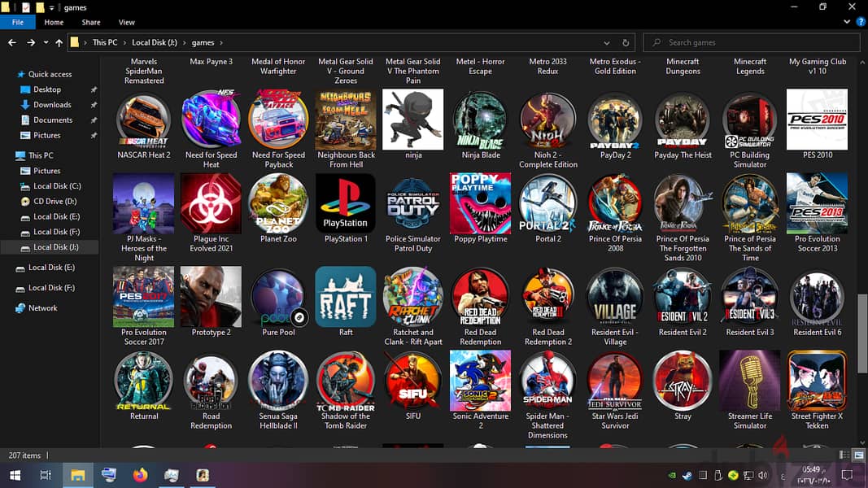Click Nioh 2 Complete Edition icon
The height and width of the screenshot is (488, 868).
548,120
